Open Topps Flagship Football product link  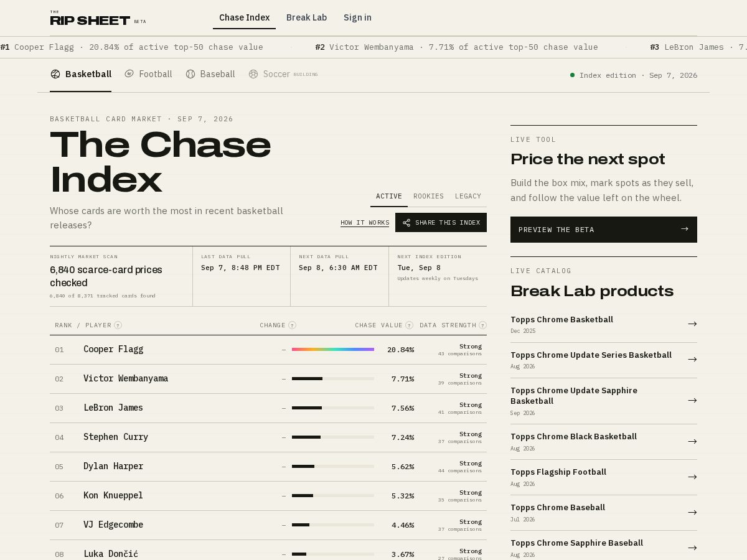pos(604,477)
